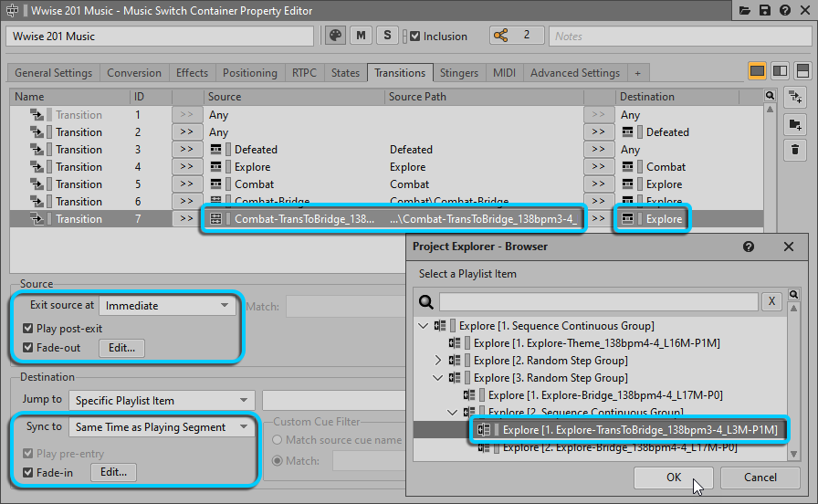818x504 pixels.
Task: Open the States tab
Action: click(345, 73)
